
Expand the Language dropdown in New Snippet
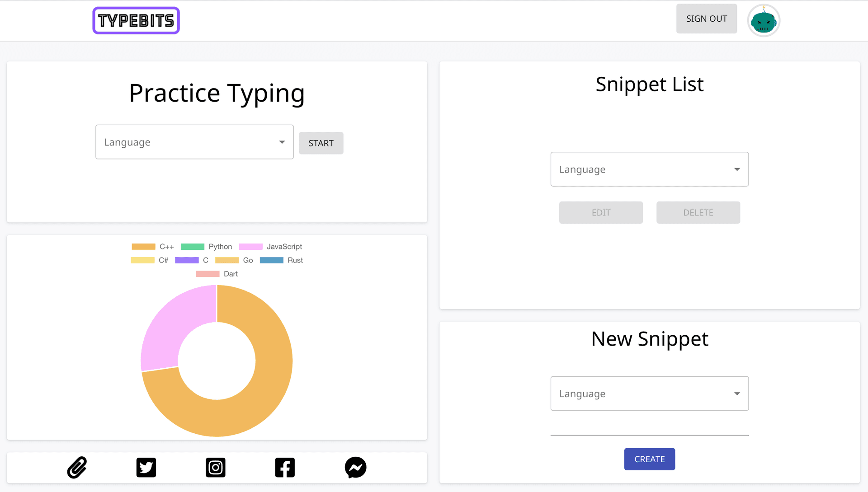coord(649,393)
